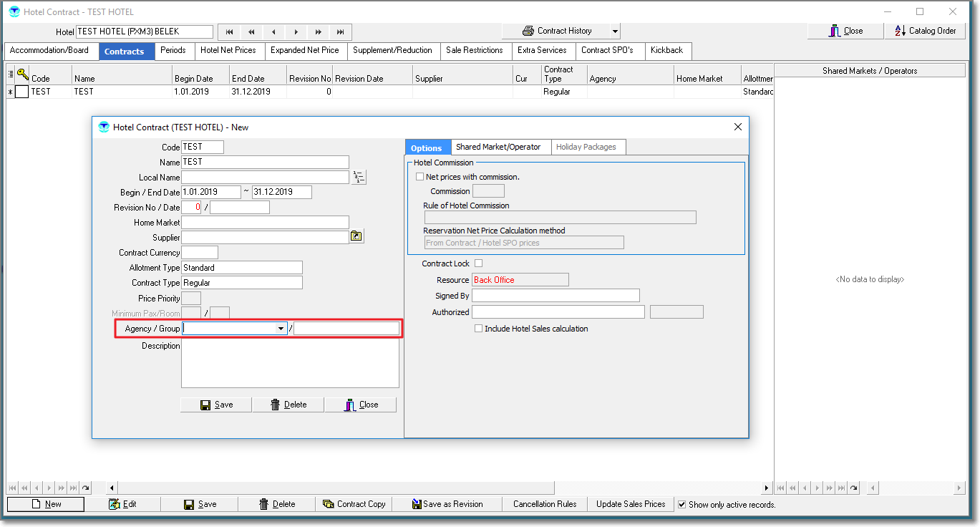Click Group field after Agency slash
This screenshot has height=527, width=980.
coord(346,329)
